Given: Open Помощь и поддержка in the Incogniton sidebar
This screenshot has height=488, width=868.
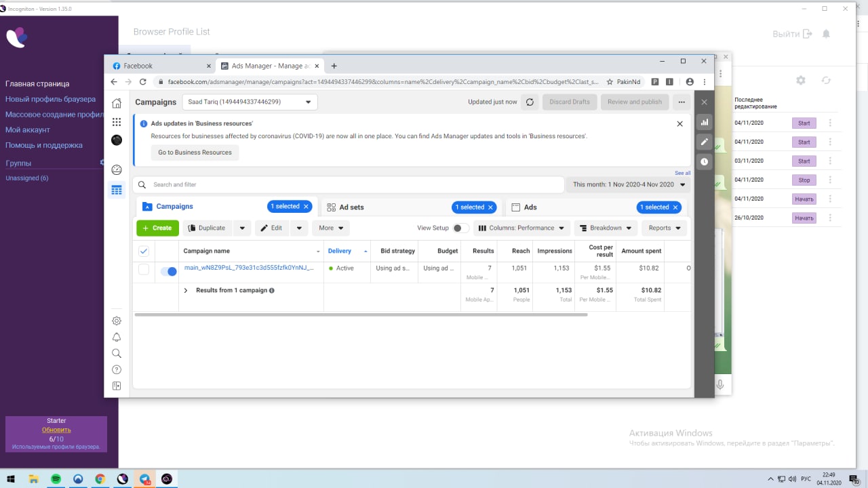Looking at the screenshot, I should coord(44,145).
